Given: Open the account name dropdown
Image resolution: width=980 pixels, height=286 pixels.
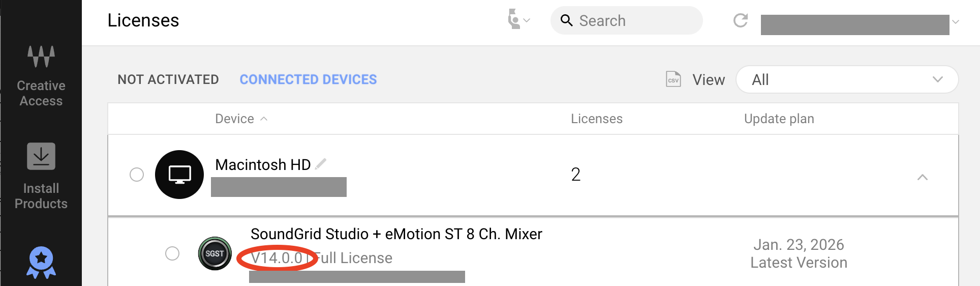Looking at the screenshot, I should [x=956, y=22].
